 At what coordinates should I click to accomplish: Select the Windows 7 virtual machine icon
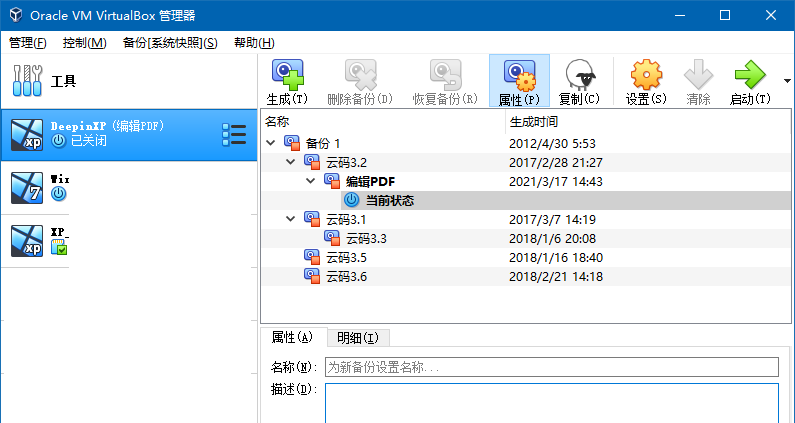(27, 188)
